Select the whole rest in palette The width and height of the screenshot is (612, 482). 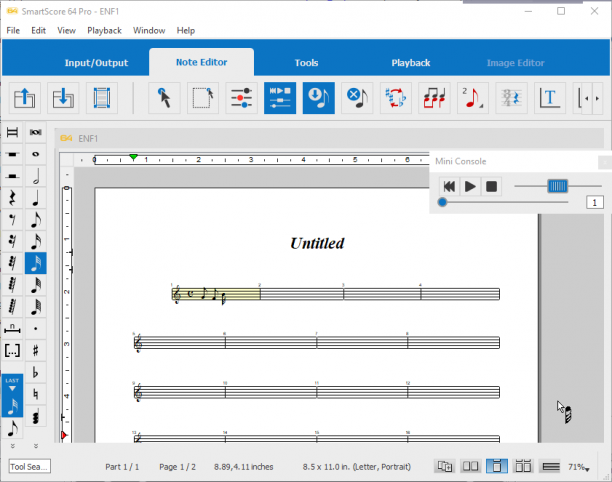12,154
